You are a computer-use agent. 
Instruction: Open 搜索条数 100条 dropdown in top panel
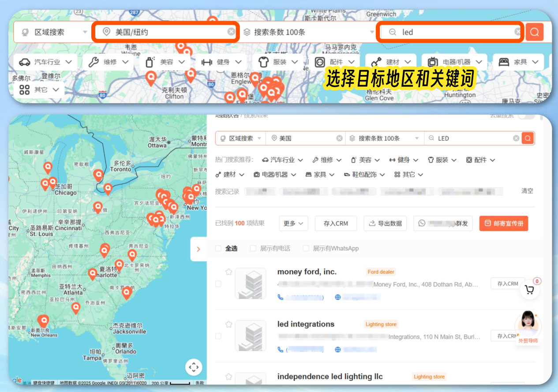tap(308, 32)
